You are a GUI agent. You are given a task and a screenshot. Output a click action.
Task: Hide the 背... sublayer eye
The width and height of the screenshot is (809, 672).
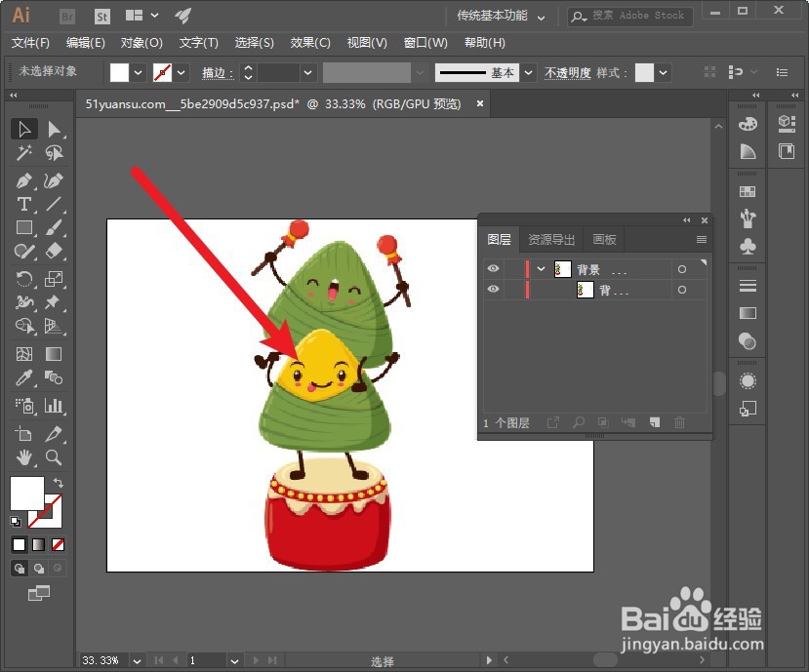(x=493, y=289)
